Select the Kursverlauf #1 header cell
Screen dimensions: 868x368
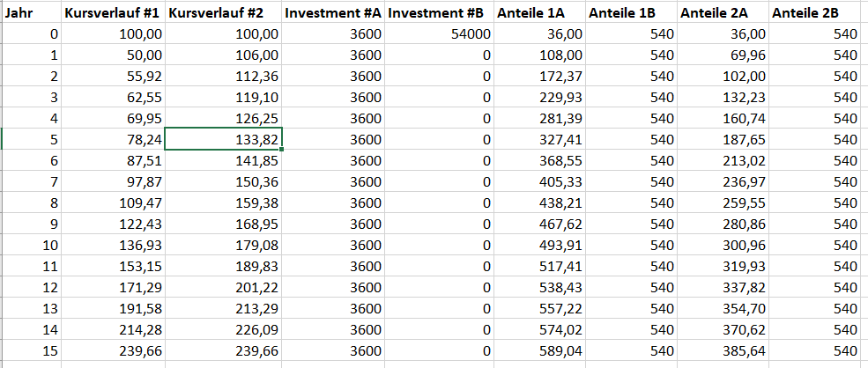(112, 13)
